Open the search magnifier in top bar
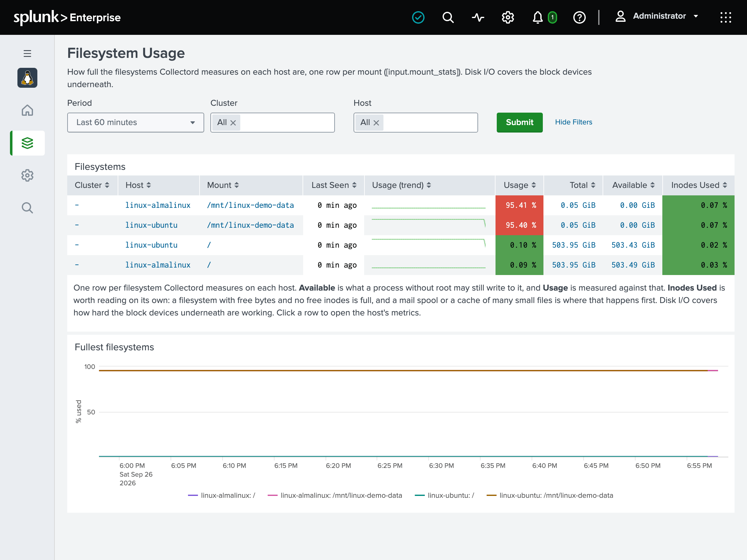The image size is (747, 560). (x=448, y=17)
